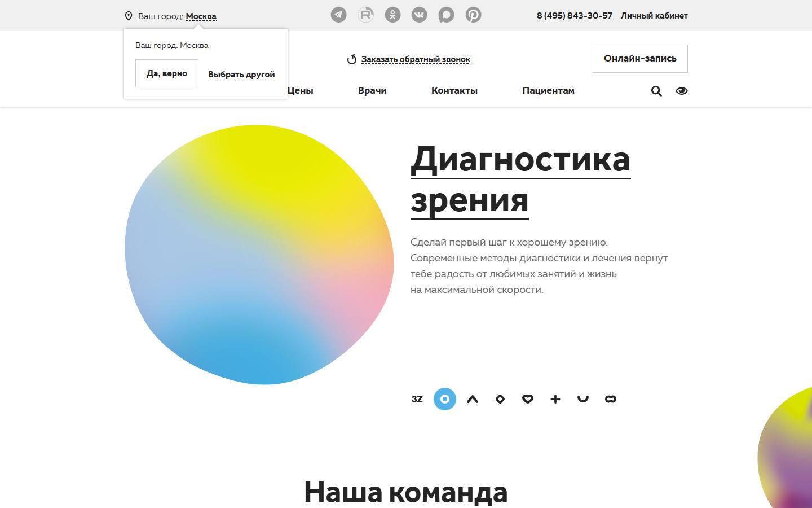Call phone number 8 (495) 843-30-57
812x508 pixels.
(x=575, y=16)
